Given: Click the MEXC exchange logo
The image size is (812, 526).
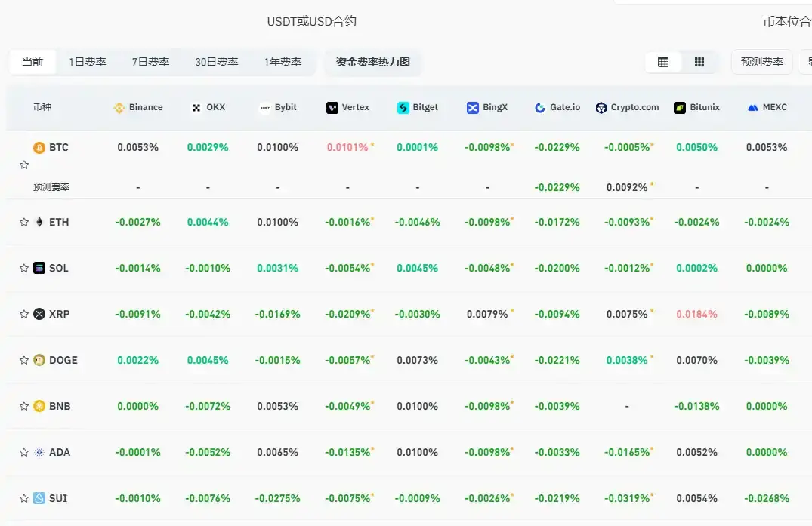Looking at the screenshot, I should pyautogui.click(x=753, y=107).
